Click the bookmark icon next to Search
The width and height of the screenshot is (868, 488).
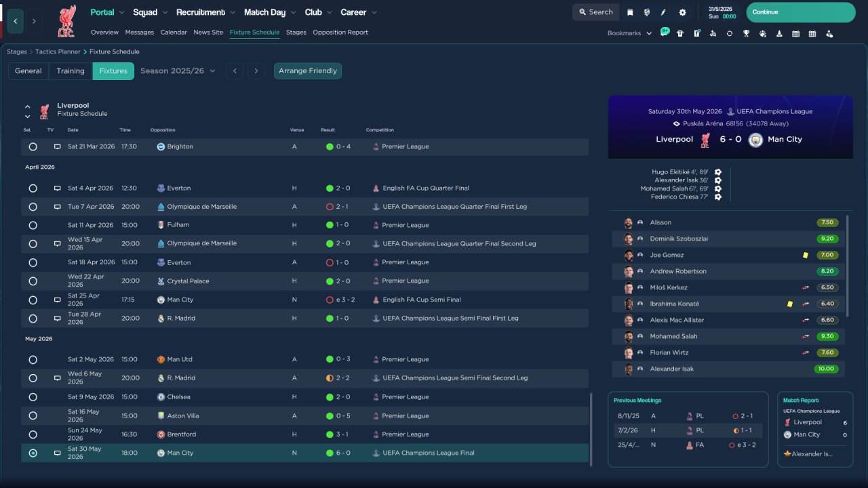point(630,12)
